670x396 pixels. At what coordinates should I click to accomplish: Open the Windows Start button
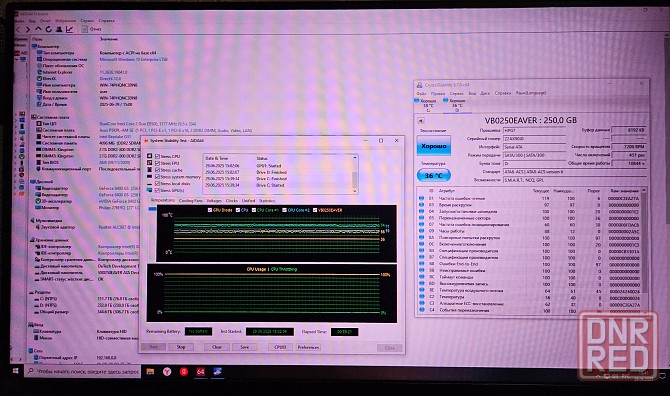coord(15,371)
